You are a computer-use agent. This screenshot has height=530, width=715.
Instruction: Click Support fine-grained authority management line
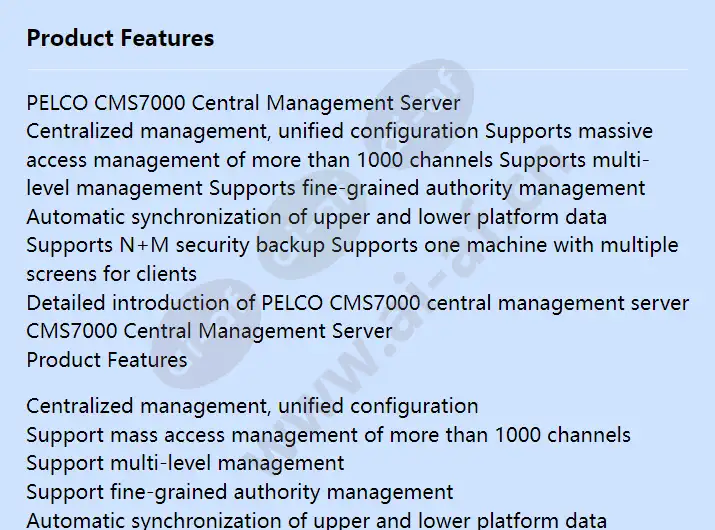coord(240,492)
